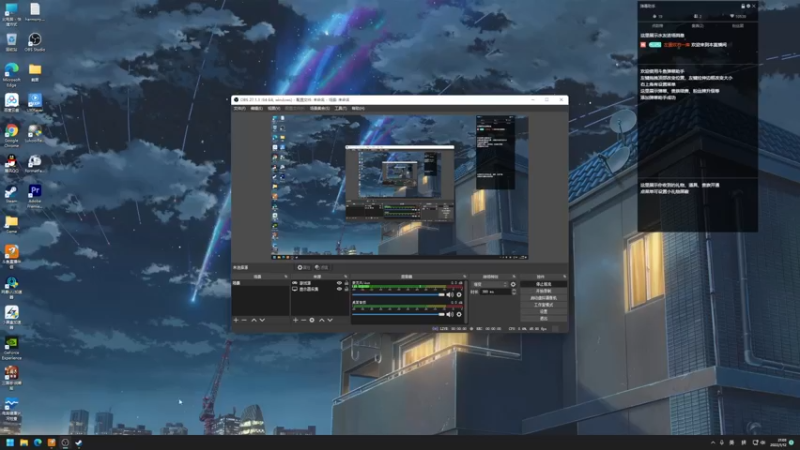Screen dimensions: 800x450
Task: Open settings gear for second audio channel
Action: (x=459, y=314)
